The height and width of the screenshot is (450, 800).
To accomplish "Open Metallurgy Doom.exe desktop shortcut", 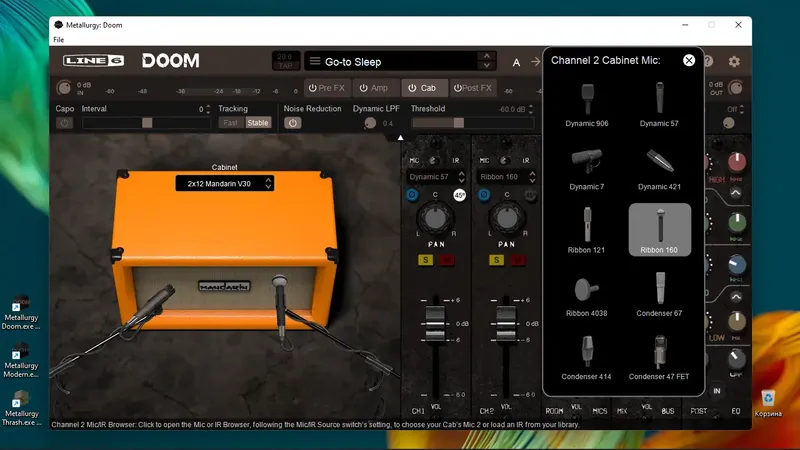I will click(21, 312).
